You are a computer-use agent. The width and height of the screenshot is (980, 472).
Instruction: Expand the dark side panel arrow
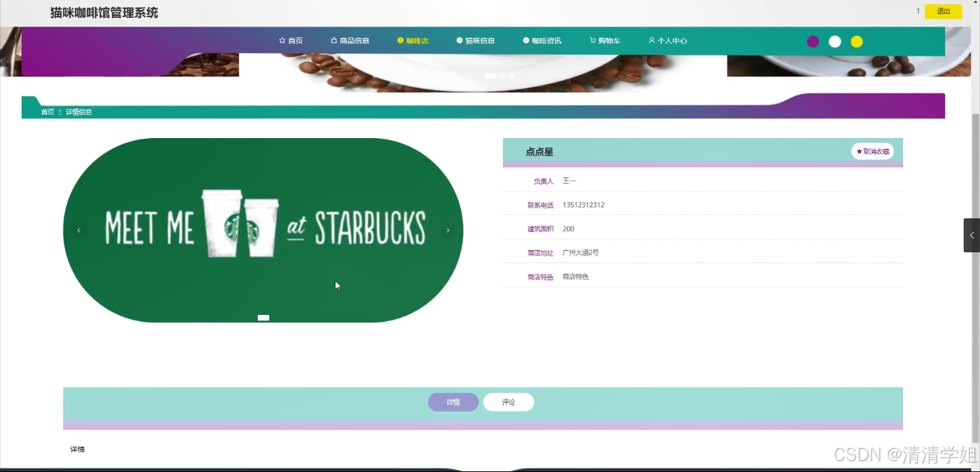pyautogui.click(x=972, y=235)
